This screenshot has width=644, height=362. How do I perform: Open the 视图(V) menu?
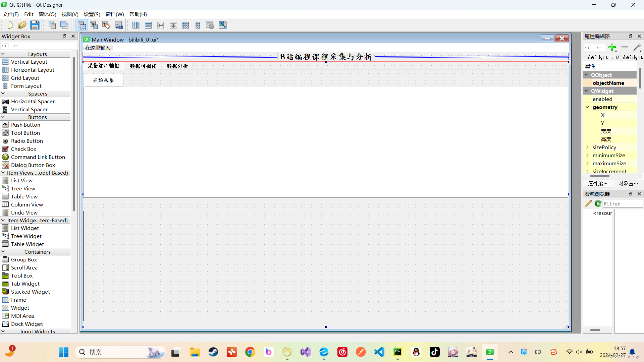click(x=70, y=14)
